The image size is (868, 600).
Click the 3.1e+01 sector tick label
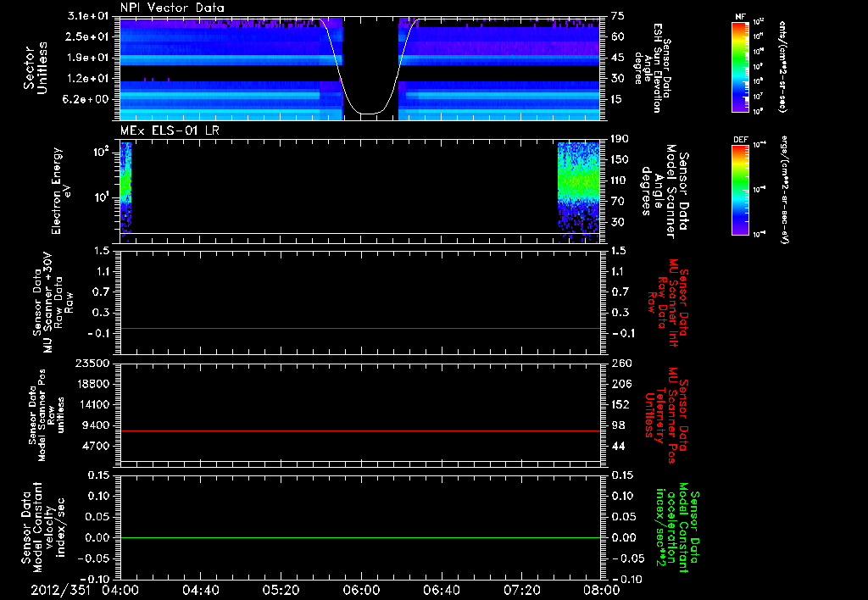coord(88,16)
